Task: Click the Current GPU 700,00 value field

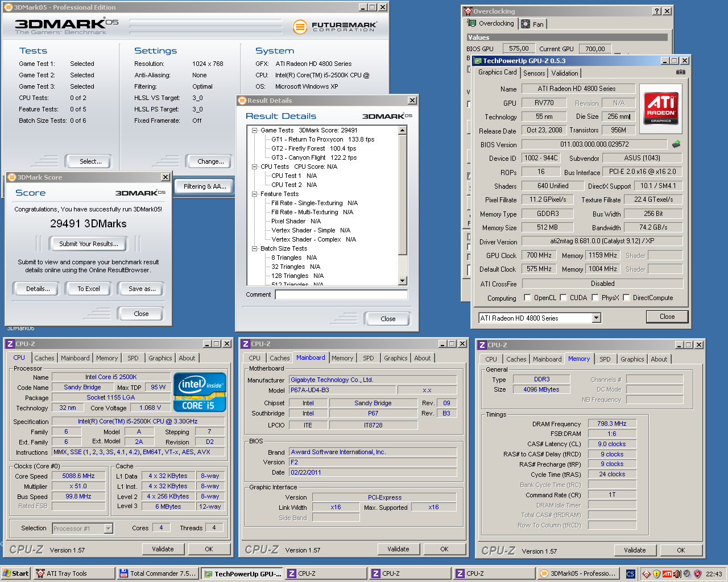Action: pyautogui.click(x=595, y=49)
